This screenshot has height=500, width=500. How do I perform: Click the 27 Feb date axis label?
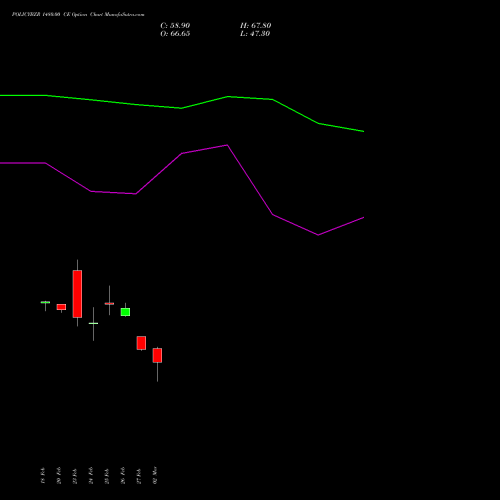pyautogui.click(x=139, y=475)
